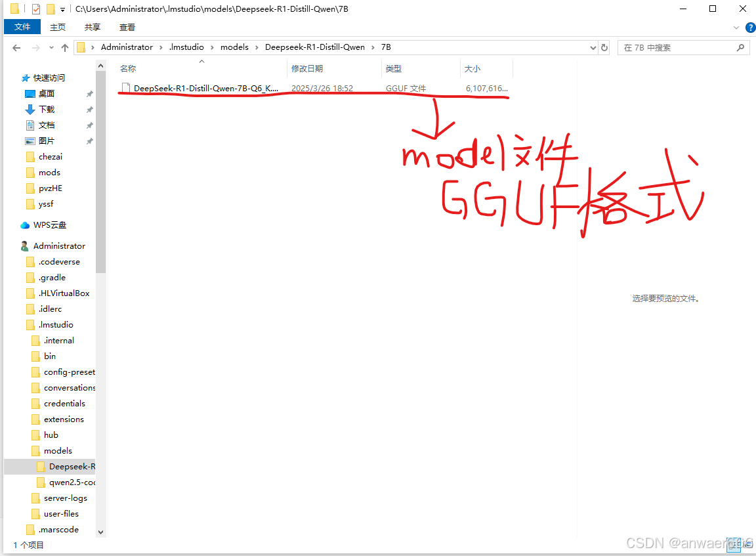The width and height of the screenshot is (756, 556).
Task: Open the bin folder in tree
Action: point(50,356)
